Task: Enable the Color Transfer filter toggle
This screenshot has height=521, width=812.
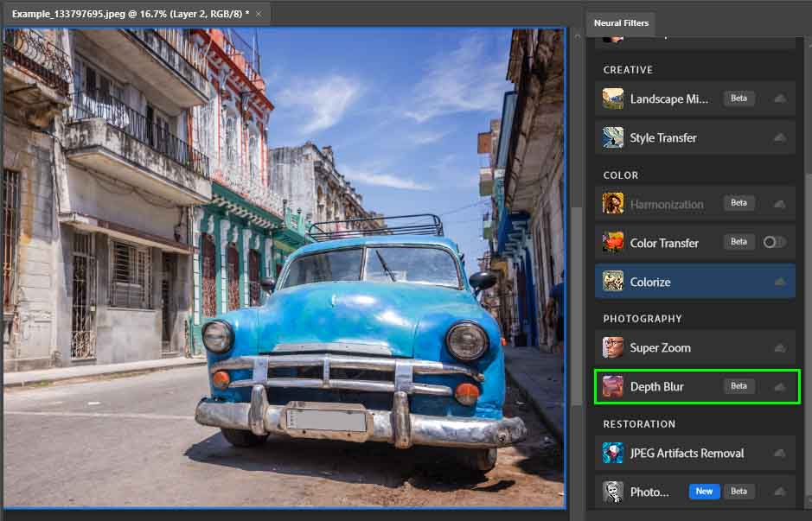Action: 774,242
